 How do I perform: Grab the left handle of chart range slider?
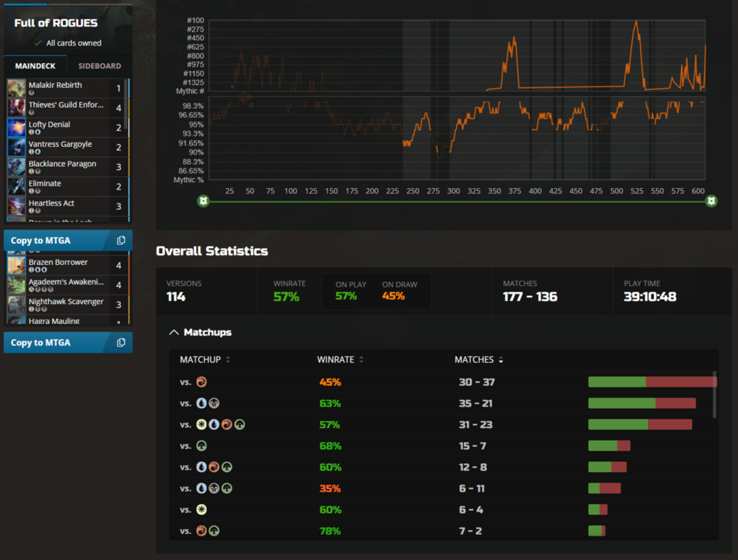(x=203, y=201)
